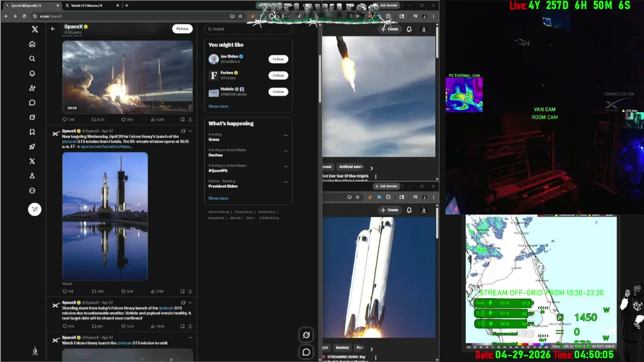The width and height of the screenshot is (644, 362).
Task: Open More circle icon in X sidebar
Action: coord(32,191)
